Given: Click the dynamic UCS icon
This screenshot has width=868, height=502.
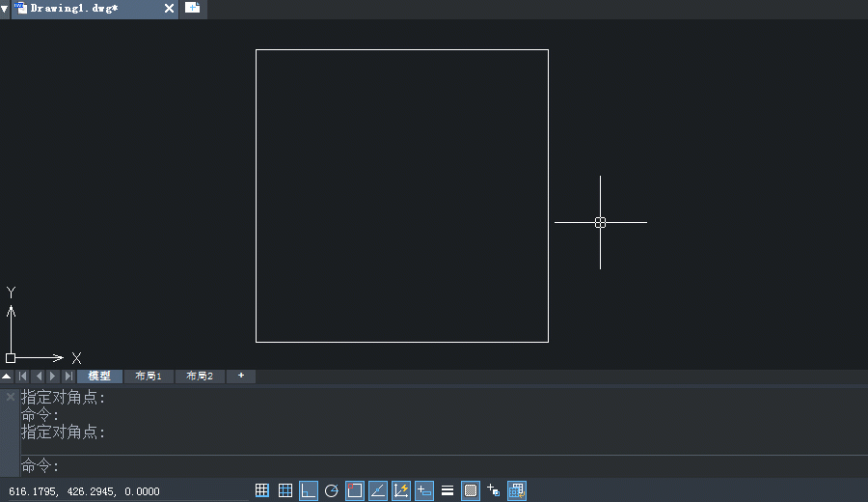Looking at the screenshot, I should coord(401,490).
